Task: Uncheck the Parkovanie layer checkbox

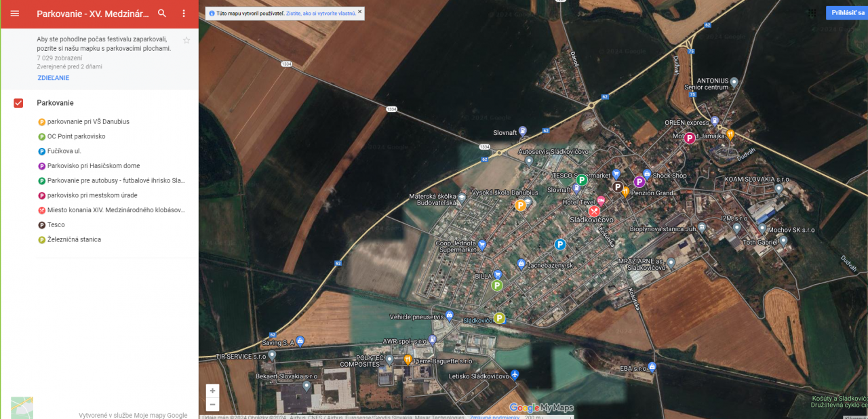Action: point(19,103)
